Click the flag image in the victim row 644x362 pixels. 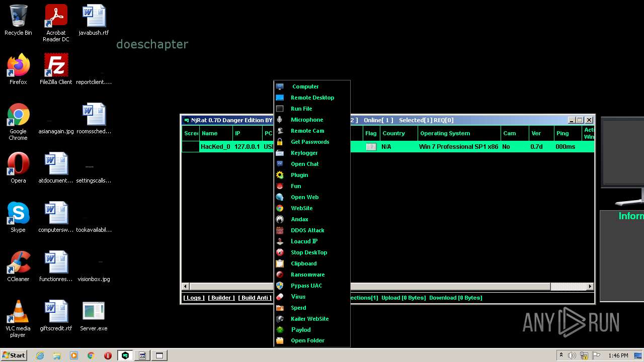click(x=371, y=147)
